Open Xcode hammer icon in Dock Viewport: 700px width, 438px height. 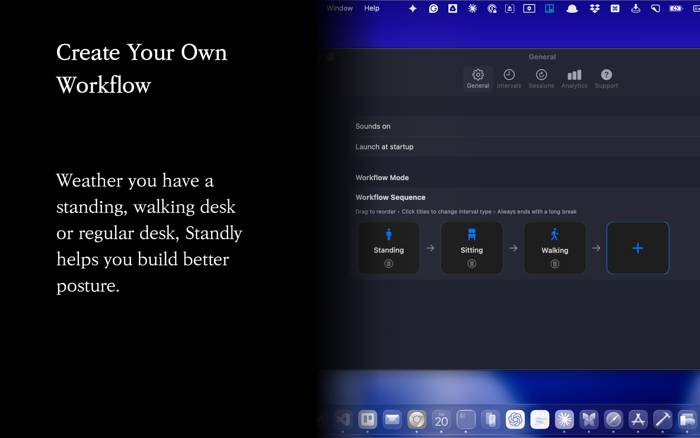click(x=662, y=420)
